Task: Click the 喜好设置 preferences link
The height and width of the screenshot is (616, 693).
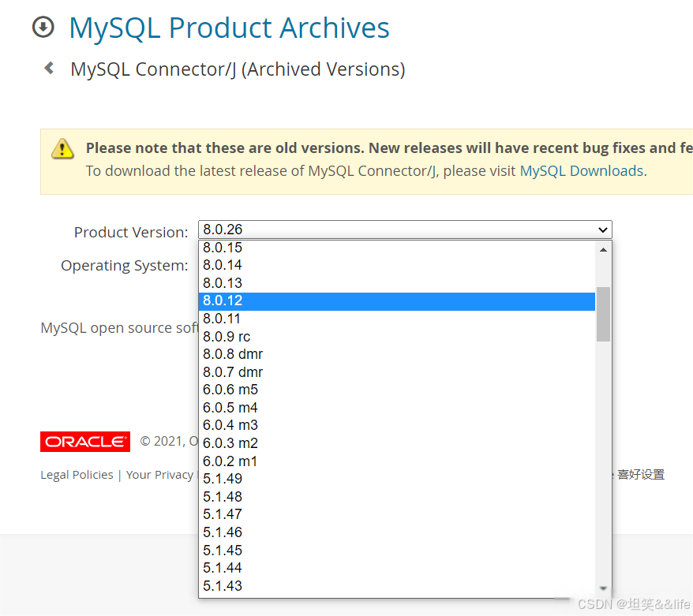Action: (x=641, y=475)
